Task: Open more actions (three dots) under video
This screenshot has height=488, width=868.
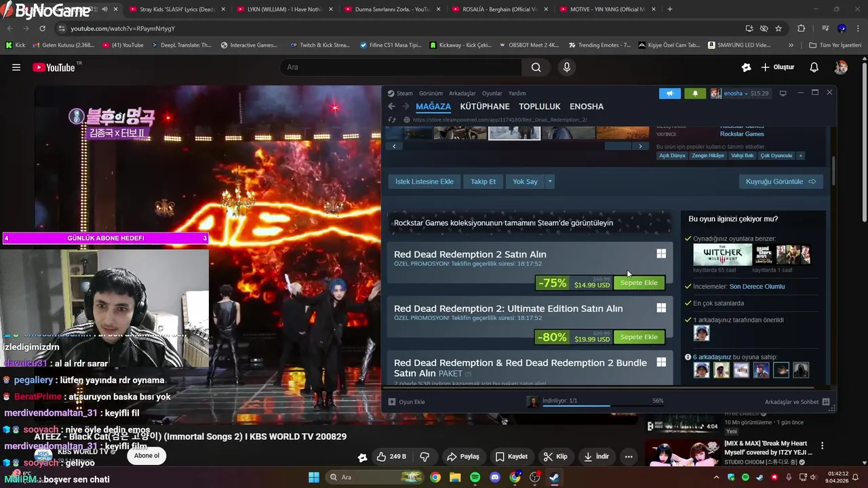Action: coord(629,457)
